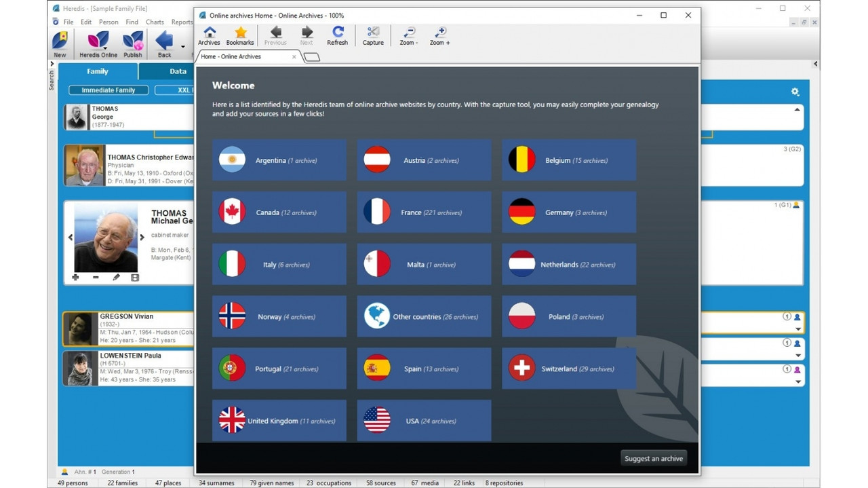Click the film strip icon under photo
The height and width of the screenshot is (488, 868).
click(x=135, y=277)
